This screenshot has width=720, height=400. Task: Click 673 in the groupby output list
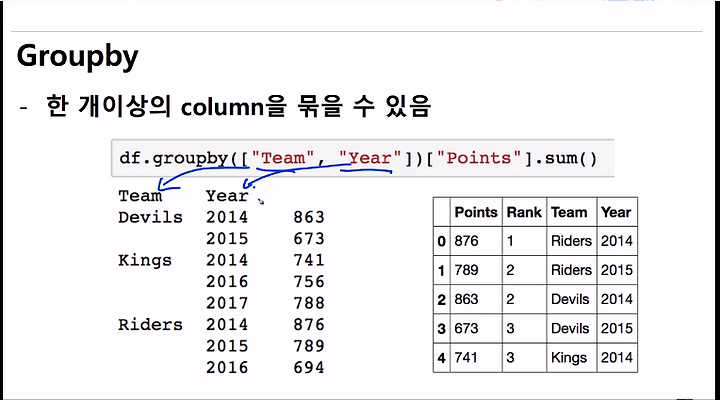click(309, 238)
